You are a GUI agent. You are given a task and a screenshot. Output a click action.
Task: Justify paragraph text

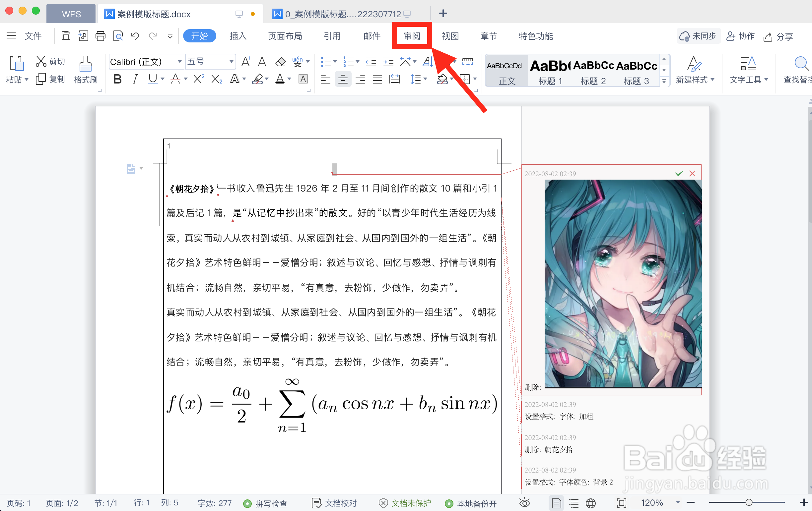[377, 79]
